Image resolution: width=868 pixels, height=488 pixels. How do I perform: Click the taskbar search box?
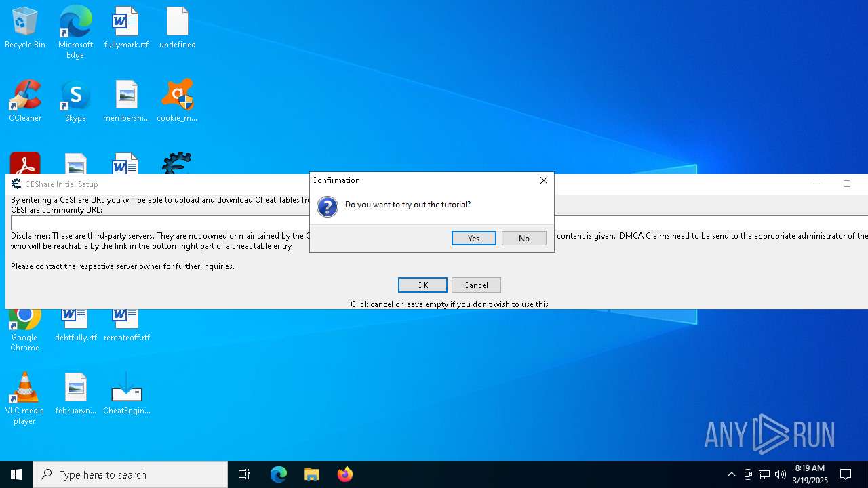pyautogui.click(x=130, y=474)
